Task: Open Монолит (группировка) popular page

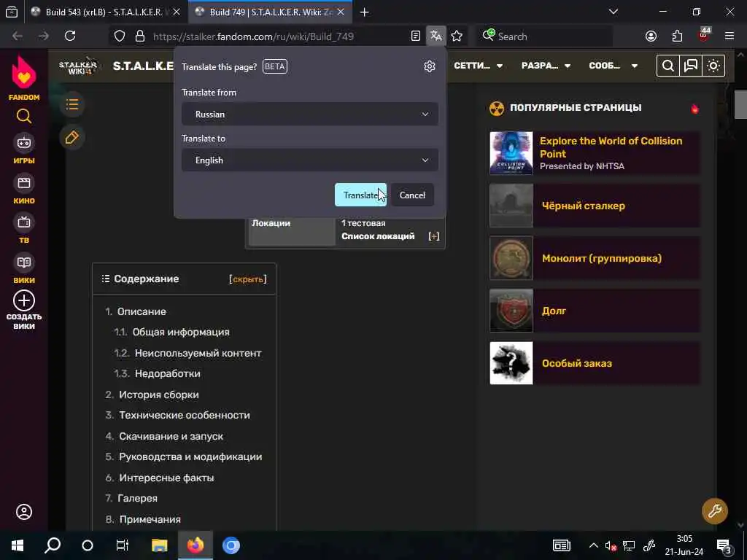Action: (602, 258)
